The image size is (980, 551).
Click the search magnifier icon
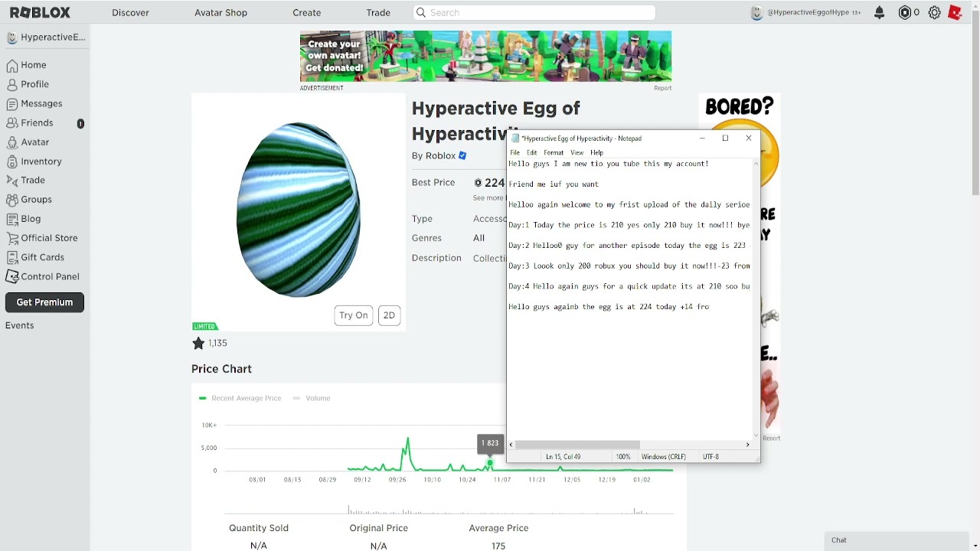pos(420,12)
